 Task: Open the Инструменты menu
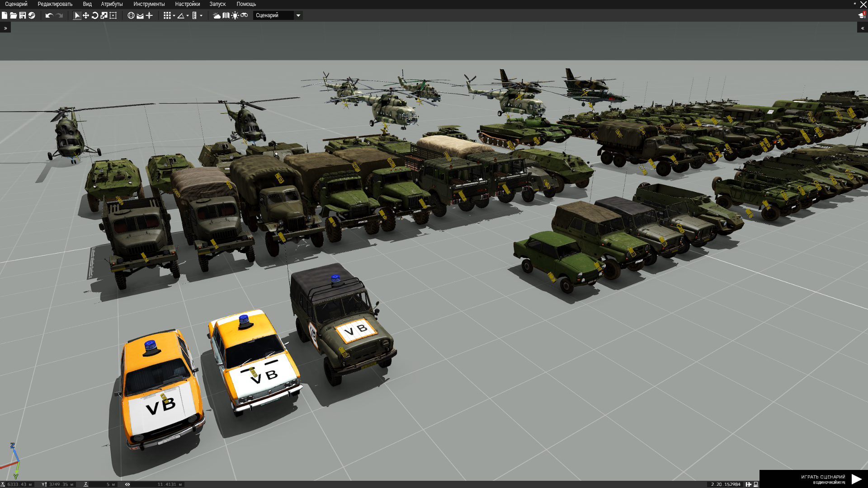149,4
